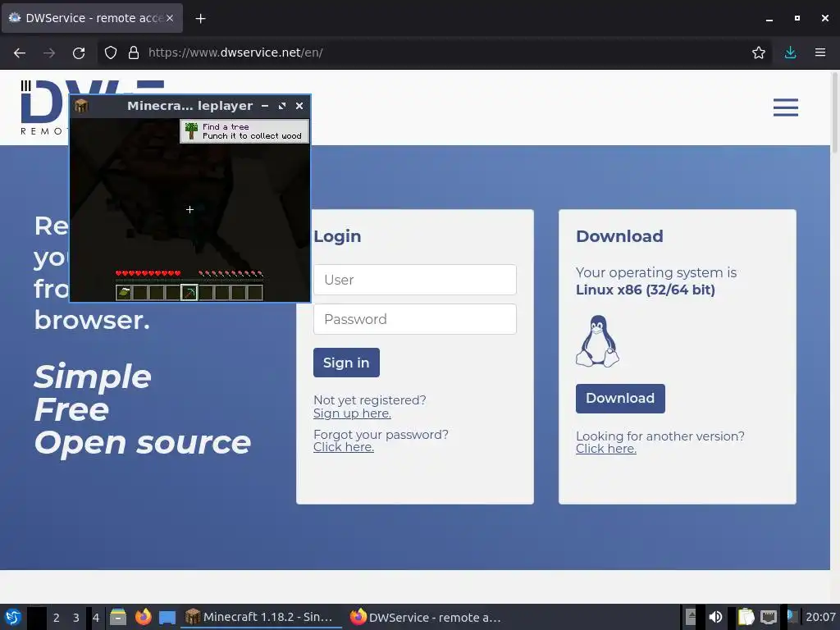Click the Minecraft hunger bar
Viewport: 840px width, 630px height.
(x=231, y=273)
